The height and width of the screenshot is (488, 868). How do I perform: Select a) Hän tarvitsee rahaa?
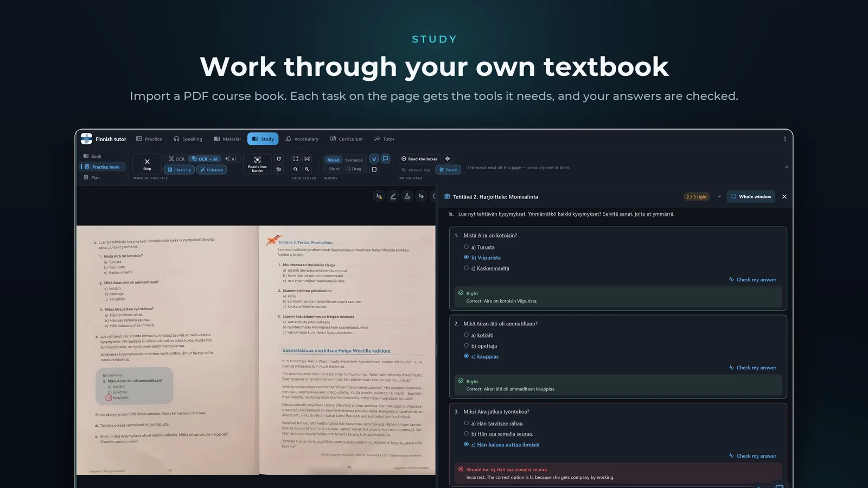(x=494, y=423)
